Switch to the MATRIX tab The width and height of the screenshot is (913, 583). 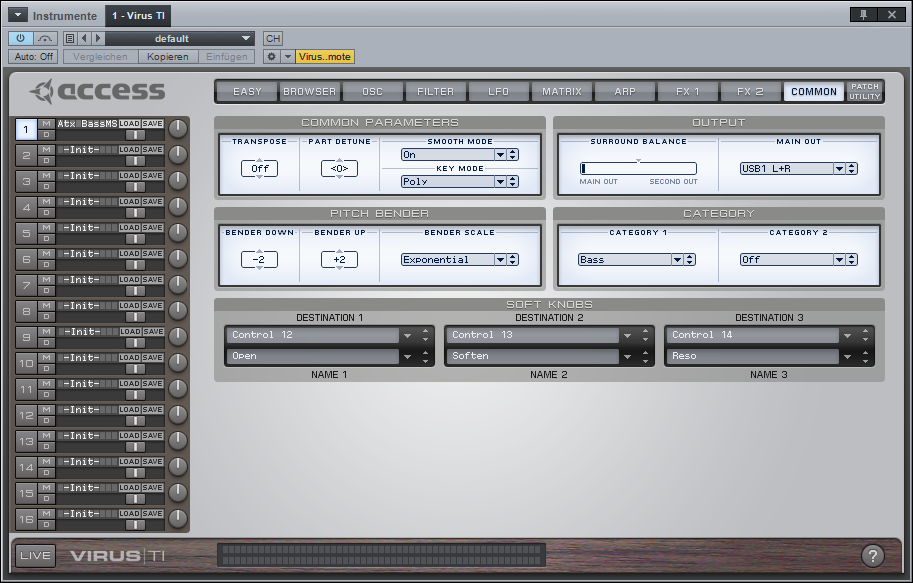[x=561, y=91]
